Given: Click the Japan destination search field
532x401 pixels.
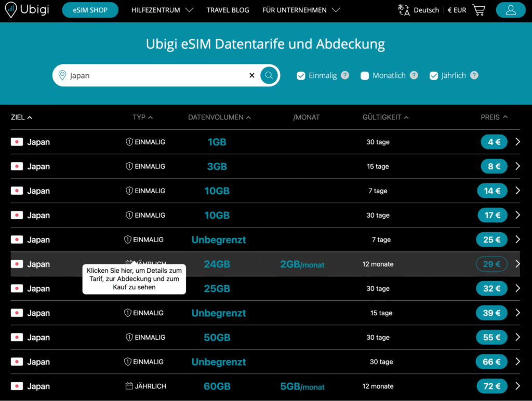Looking at the screenshot, I should 156,75.
